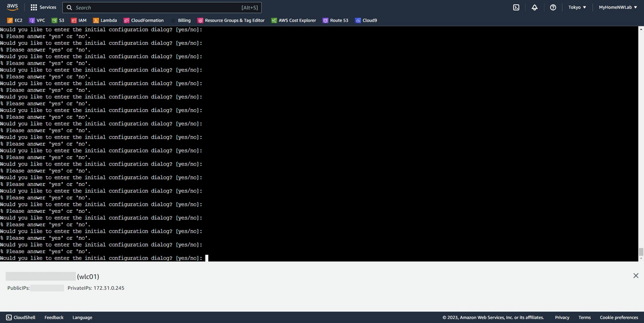Open the AWS home logo
This screenshot has width=644, height=323.
point(12,8)
